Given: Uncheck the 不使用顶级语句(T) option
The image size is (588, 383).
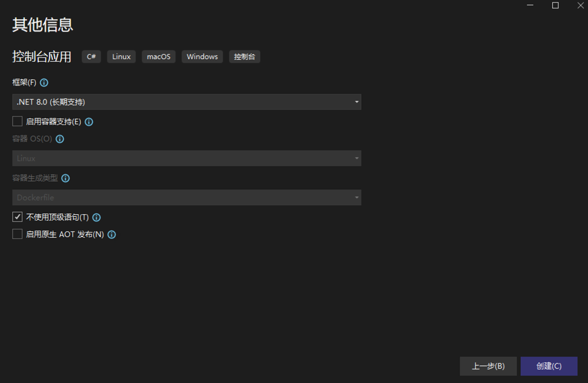Looking at the screenshot, I should click(17, 217).
